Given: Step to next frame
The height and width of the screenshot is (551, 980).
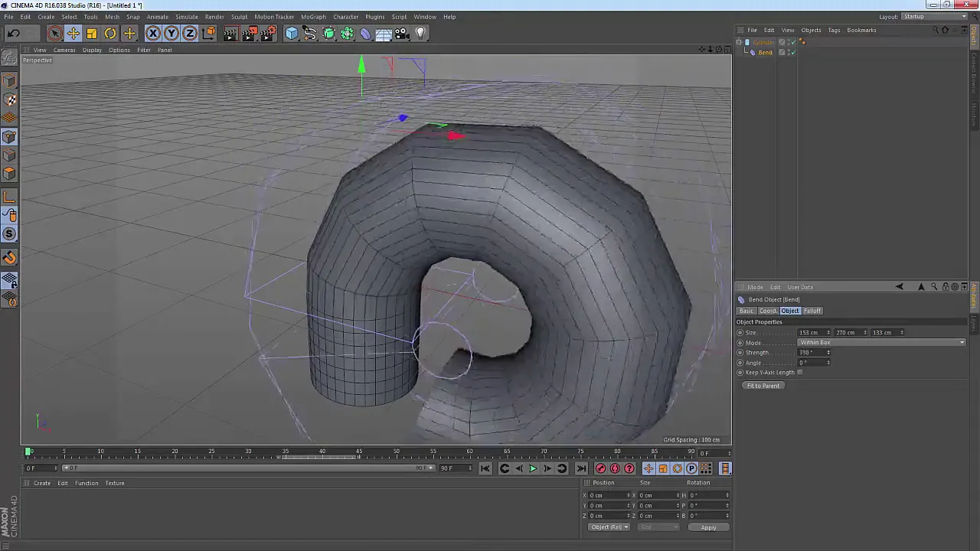Looking at the screenshot, I should pyautogui.click(x=547, y=468).
